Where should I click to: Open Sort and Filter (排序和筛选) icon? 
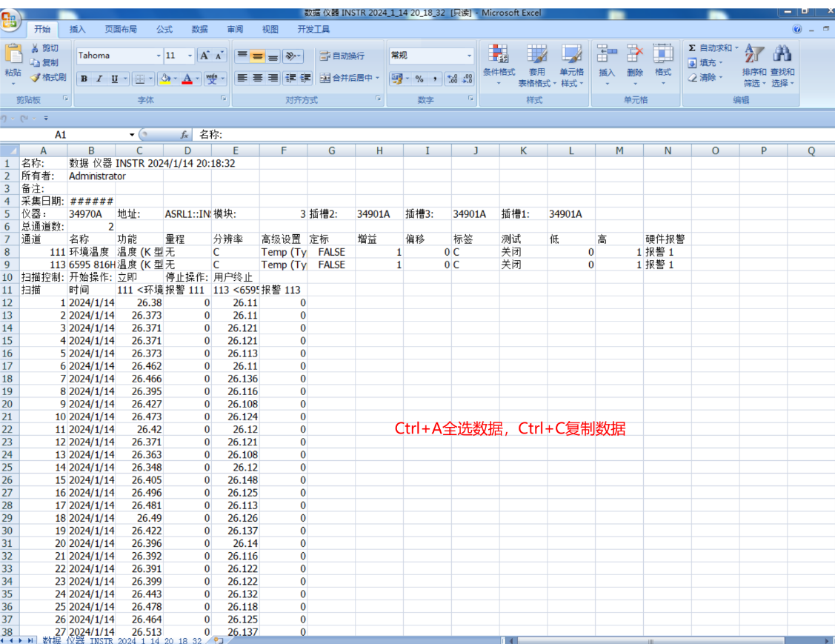[754, 55]
